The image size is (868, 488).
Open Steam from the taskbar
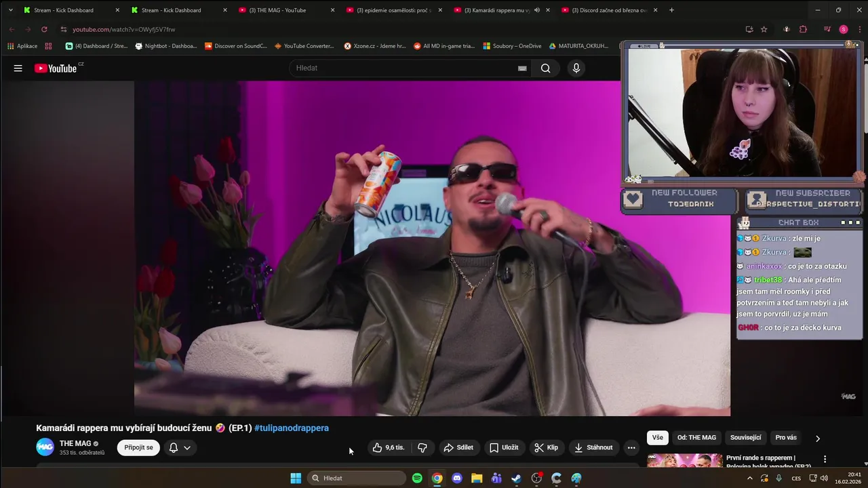517,478
